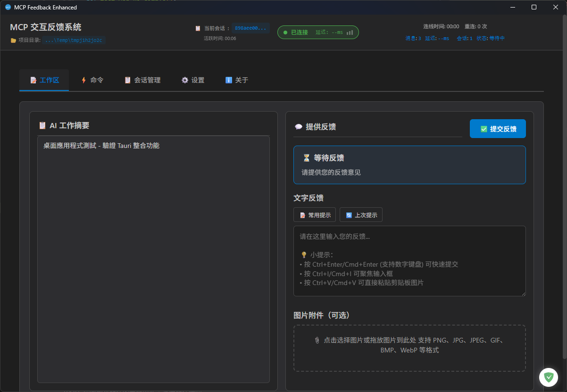Image resolution: width=567 pixels, height=392 pixels.
Task: Click the image attachment upload zone
Action: 409,348
